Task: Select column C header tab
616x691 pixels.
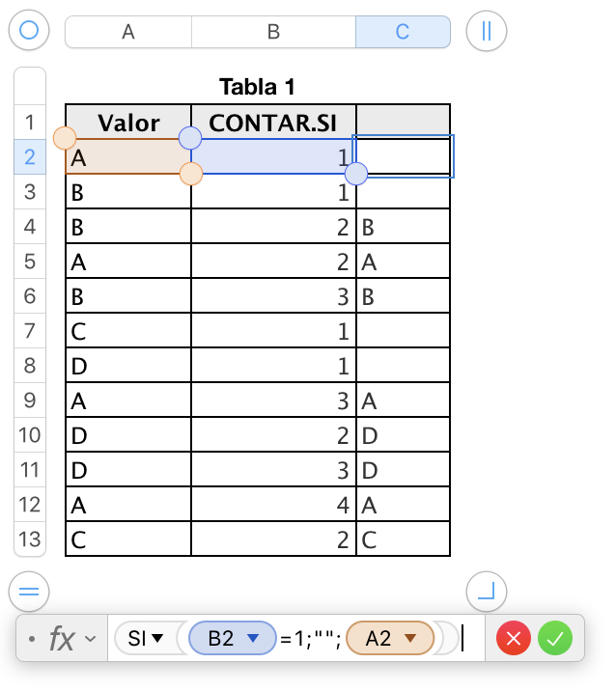Action: coord(403,32)
